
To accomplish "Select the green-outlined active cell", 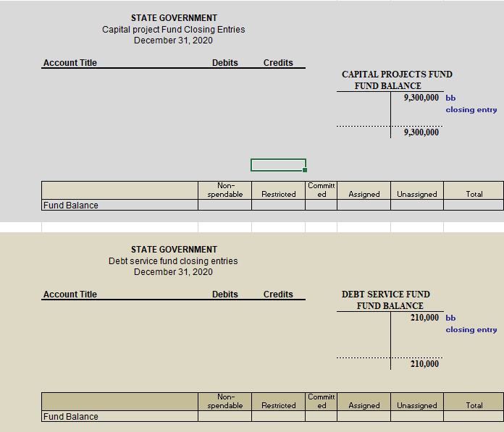I will click(278, 165).
